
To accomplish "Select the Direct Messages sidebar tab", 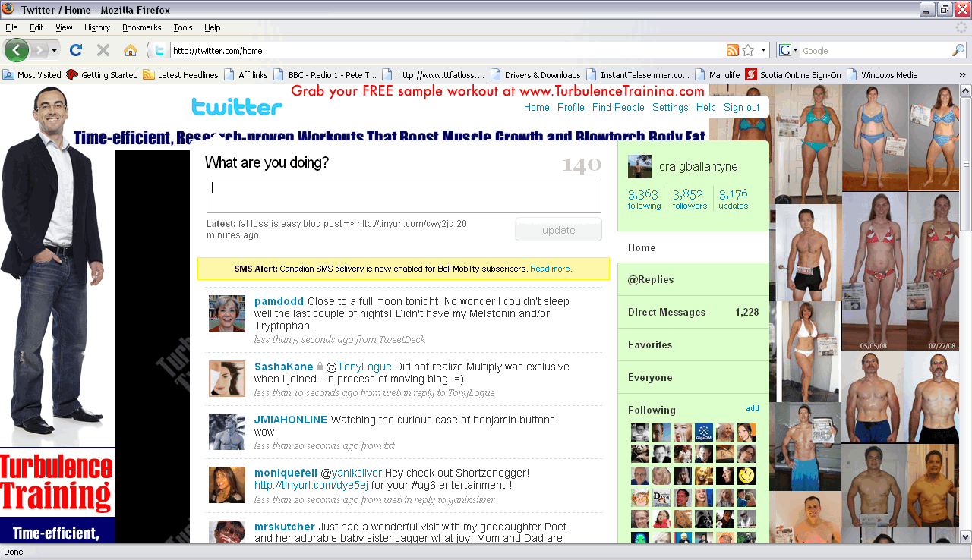I will 693,312.
